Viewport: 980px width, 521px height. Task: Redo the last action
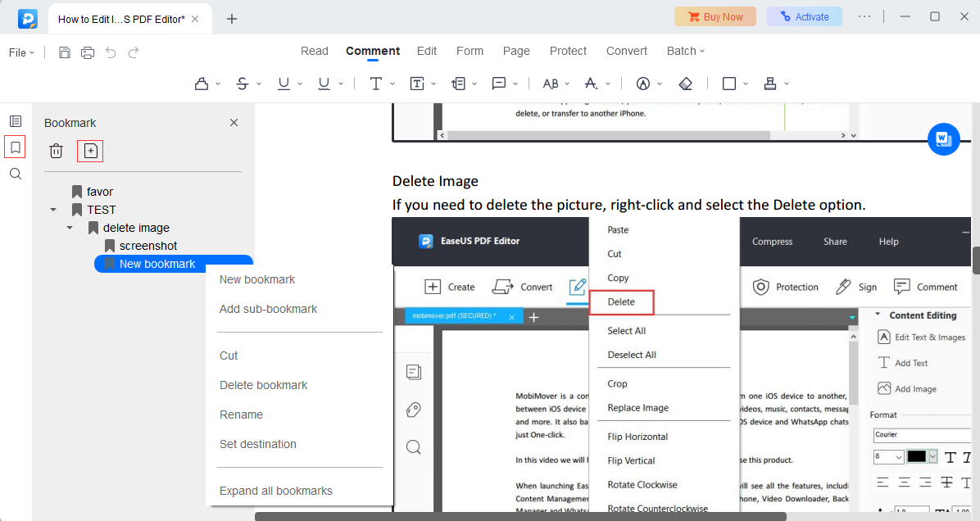(133, 52)
